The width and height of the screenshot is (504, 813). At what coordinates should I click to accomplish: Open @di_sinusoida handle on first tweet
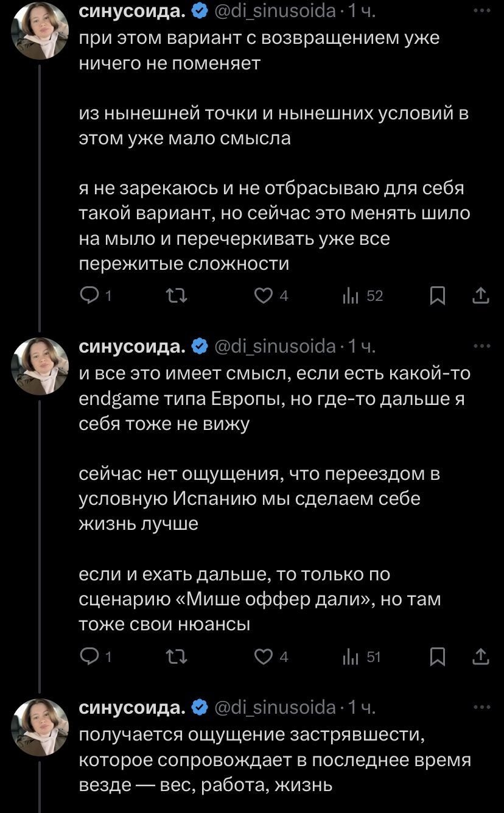tap(276, 11)
